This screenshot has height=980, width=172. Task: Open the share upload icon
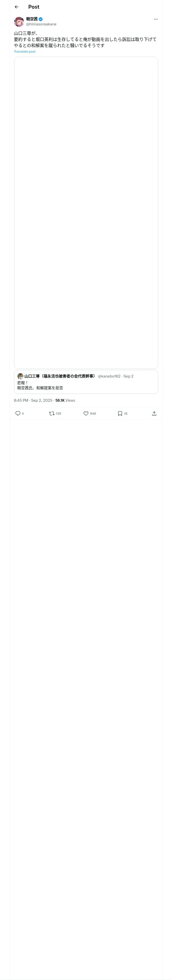154,413
